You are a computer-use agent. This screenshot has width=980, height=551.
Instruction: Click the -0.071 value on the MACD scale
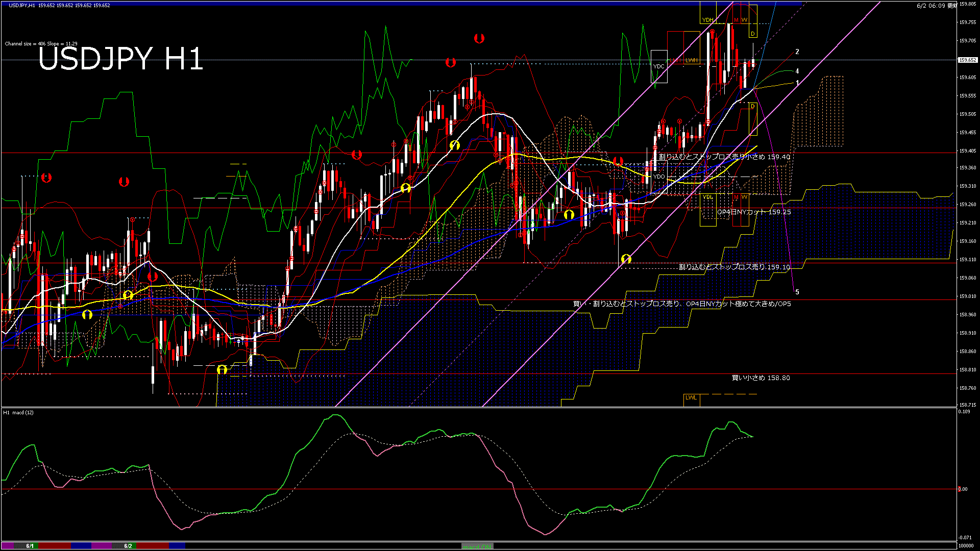pyautogui.click(x=965, y=538)
